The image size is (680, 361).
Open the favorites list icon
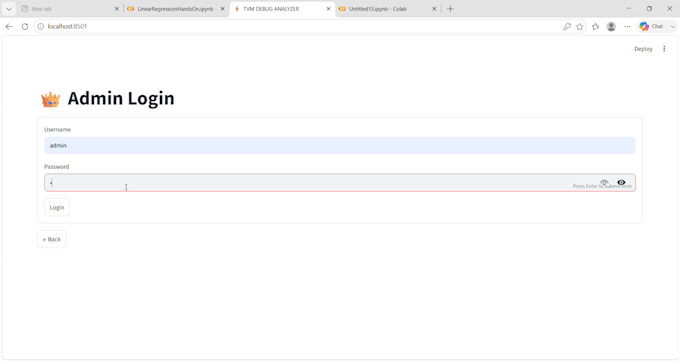coord(595,26)
